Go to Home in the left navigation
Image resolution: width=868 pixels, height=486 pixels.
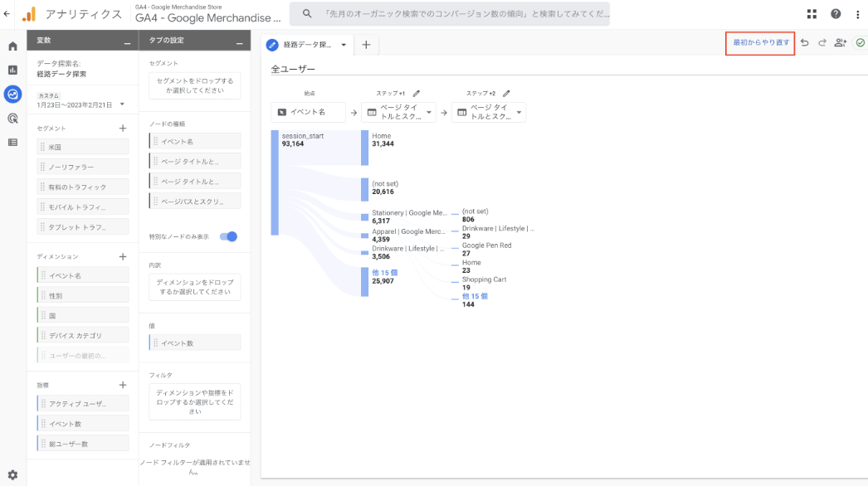pos(12,46)
